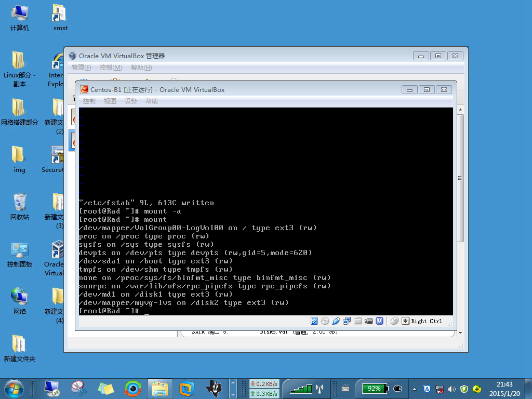
Task: Click the CPU virtualization indicator icon
Action: pyautogui.click(x=379, y=321)
